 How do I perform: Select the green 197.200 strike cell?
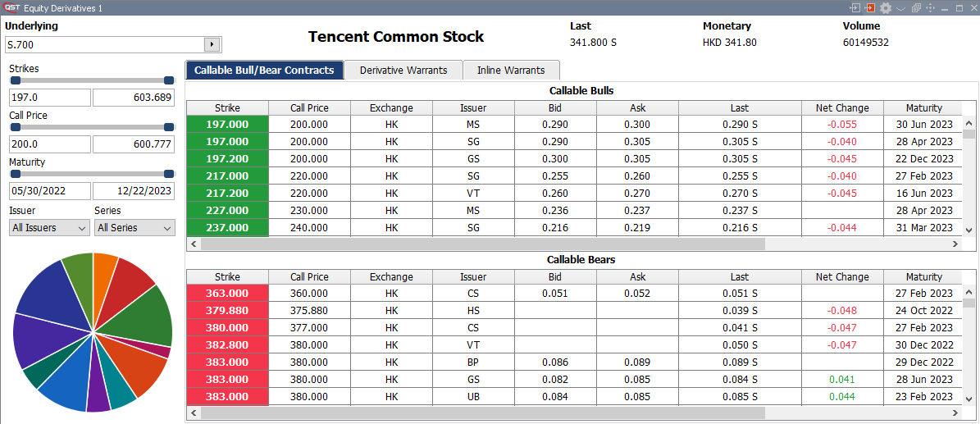coord(227,159)
